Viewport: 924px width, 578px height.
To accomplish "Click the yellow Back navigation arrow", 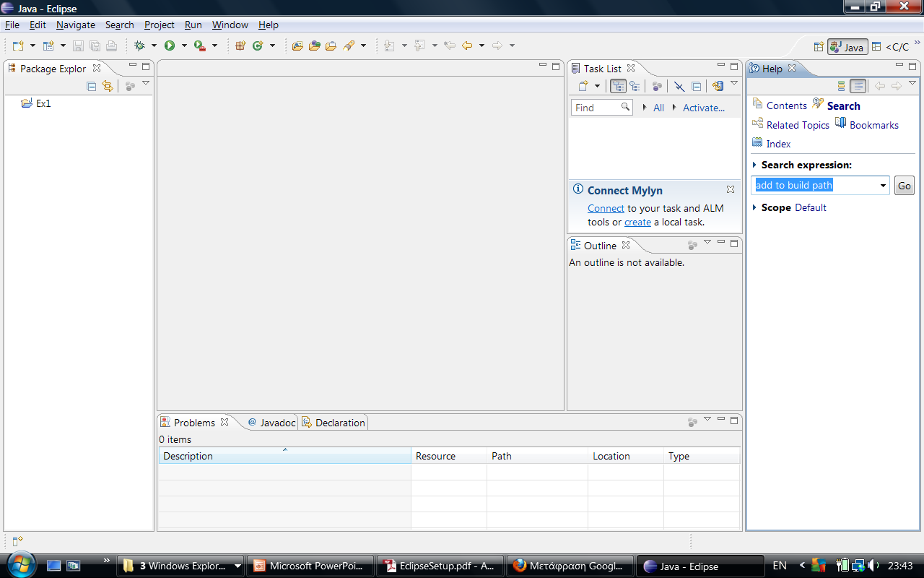I will [467, 46].
